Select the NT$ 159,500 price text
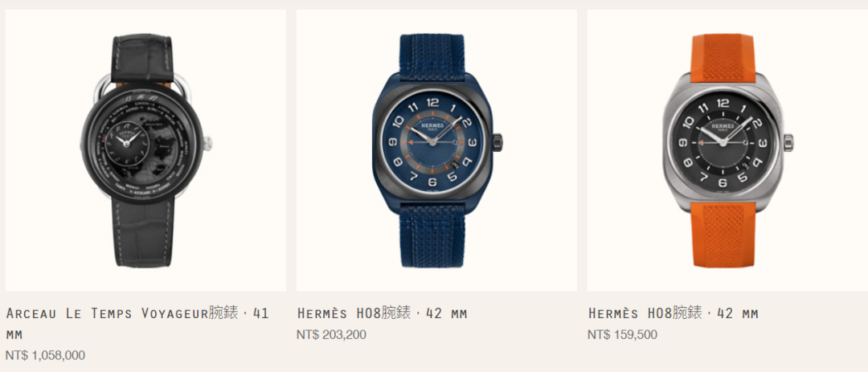The height and width of the screenshot is (372, 868). [622, 334]
